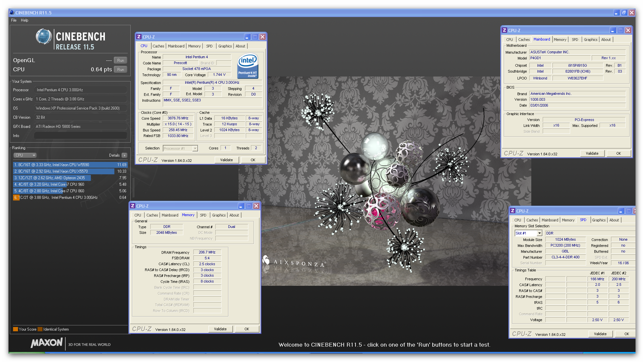The image size is (644, 362).
Task: Close the CPU-Z Memory tab window
Action: coord(256,206)
